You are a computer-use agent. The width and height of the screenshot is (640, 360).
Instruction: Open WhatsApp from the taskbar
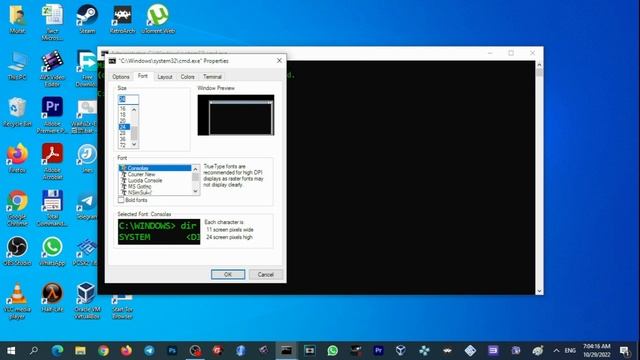point(333,351)
